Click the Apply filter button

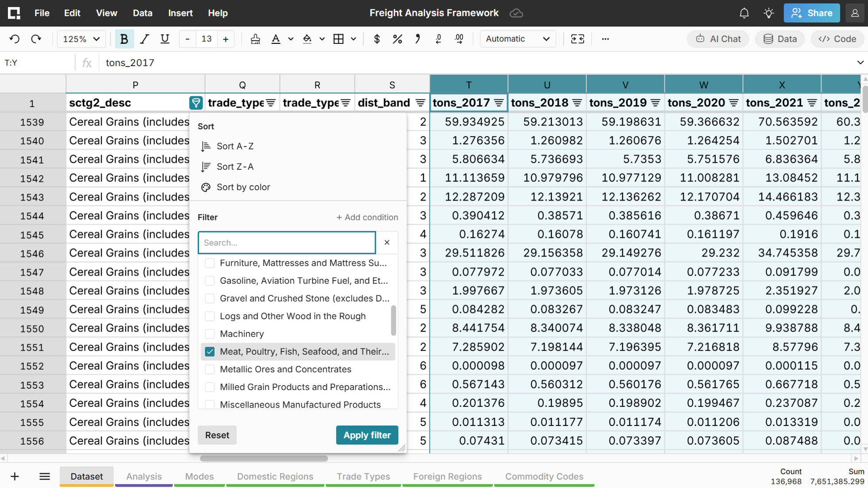click(367, 435)
